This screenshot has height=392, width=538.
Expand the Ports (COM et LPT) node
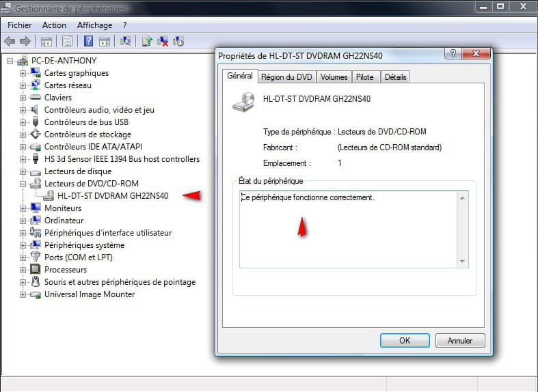pyautogui.click(x=23, y=257)
